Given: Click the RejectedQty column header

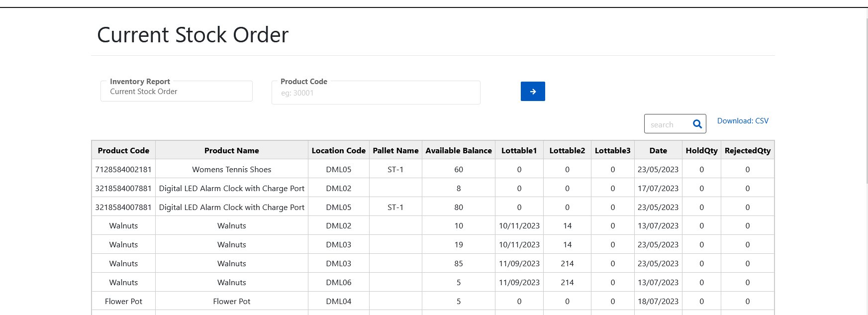Looking at the screenshot, I should (x=747, y=150).
